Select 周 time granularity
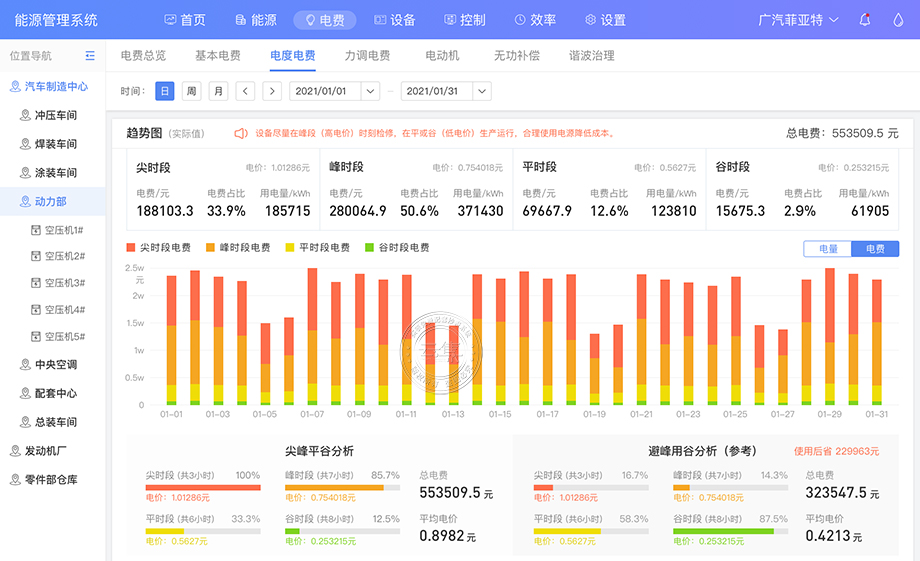Screen dimensions: 920x561 tap(191, 91)
